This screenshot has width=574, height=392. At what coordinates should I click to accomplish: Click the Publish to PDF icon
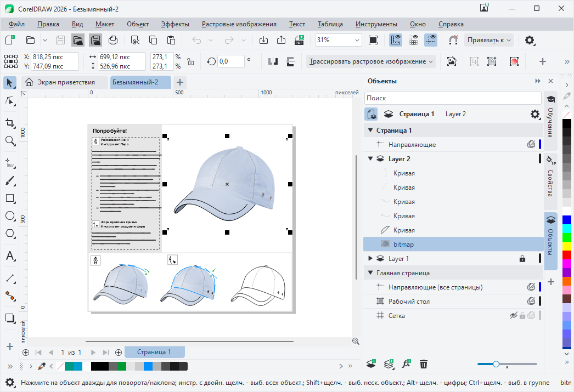[x=300, y=40]
